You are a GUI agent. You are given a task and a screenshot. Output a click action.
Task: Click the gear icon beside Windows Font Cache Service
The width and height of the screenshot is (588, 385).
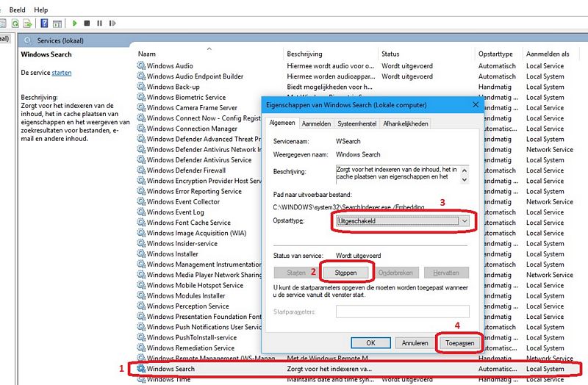(141, 223)
